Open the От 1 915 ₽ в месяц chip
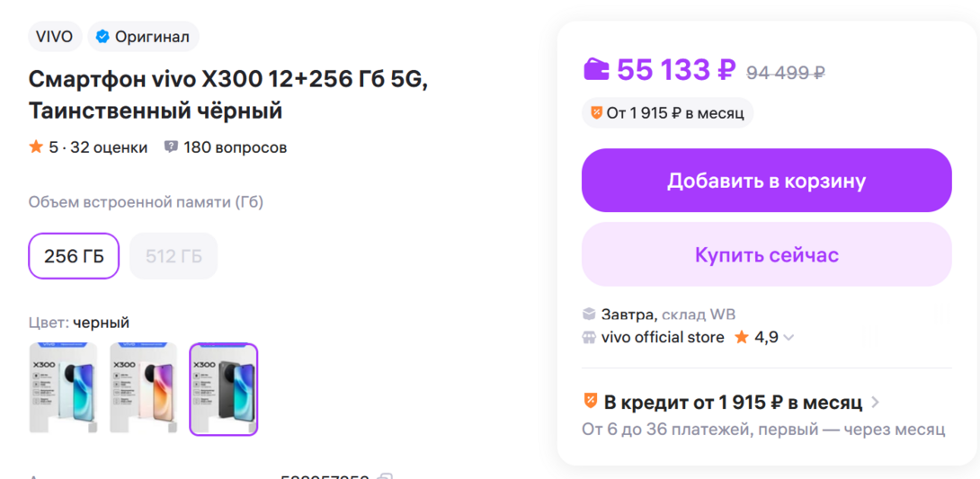Viewport: 980px width, 479px height. pyautogui.click(x=667, y=113)
